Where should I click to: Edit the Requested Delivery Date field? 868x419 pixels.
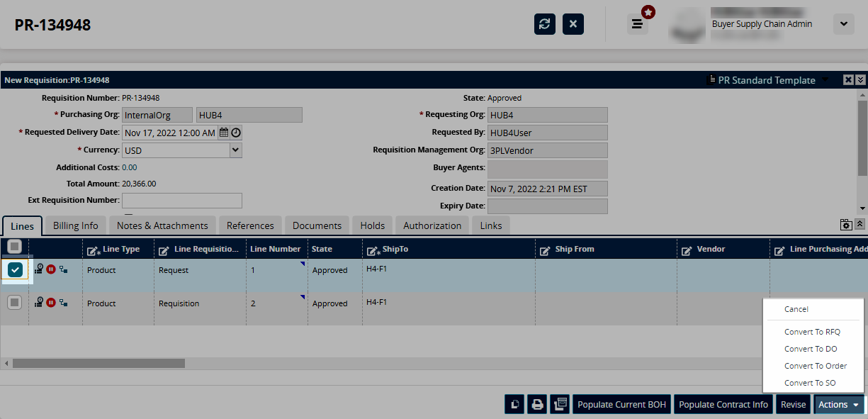[170, 133]
